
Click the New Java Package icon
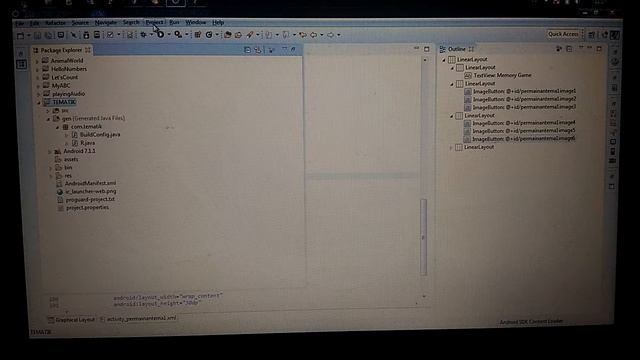click(198, 35)
